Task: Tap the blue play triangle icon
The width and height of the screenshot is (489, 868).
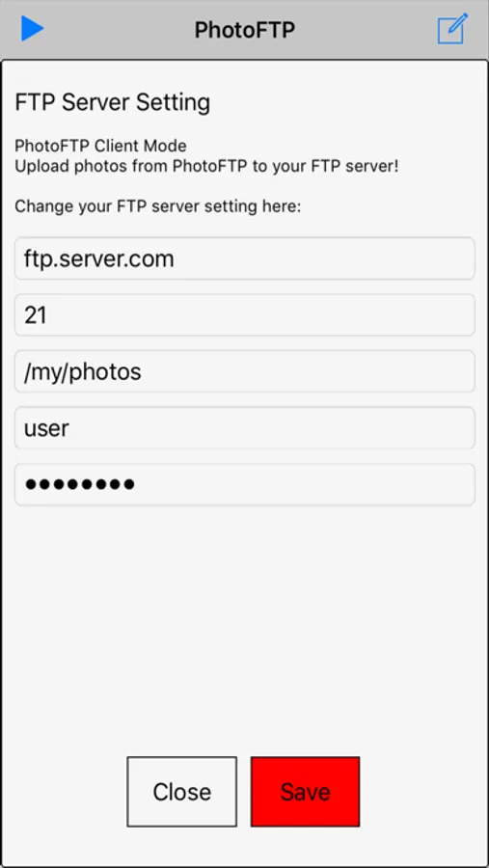Action: (x=32, y=29)
